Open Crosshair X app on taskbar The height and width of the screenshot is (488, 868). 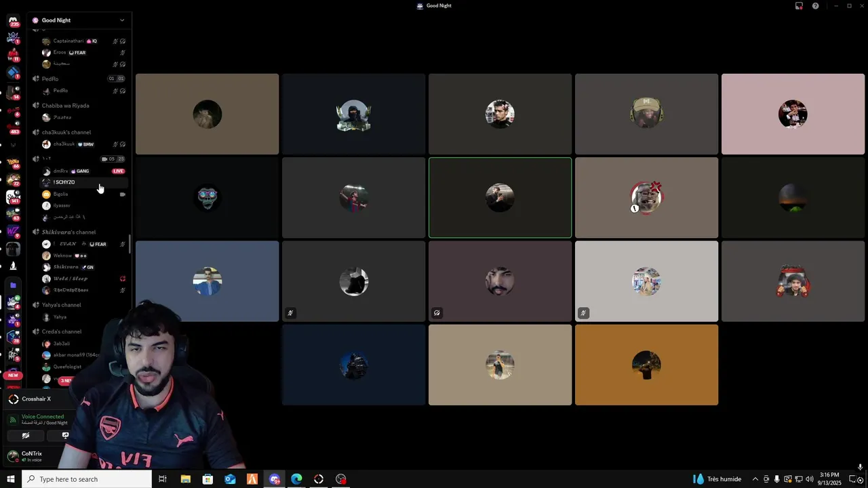[319, 479]
